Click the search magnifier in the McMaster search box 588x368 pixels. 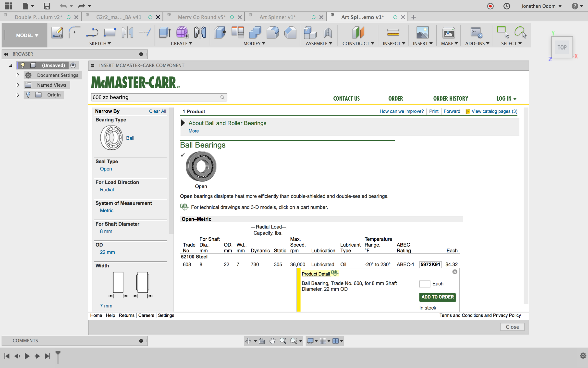pos(222,97)
